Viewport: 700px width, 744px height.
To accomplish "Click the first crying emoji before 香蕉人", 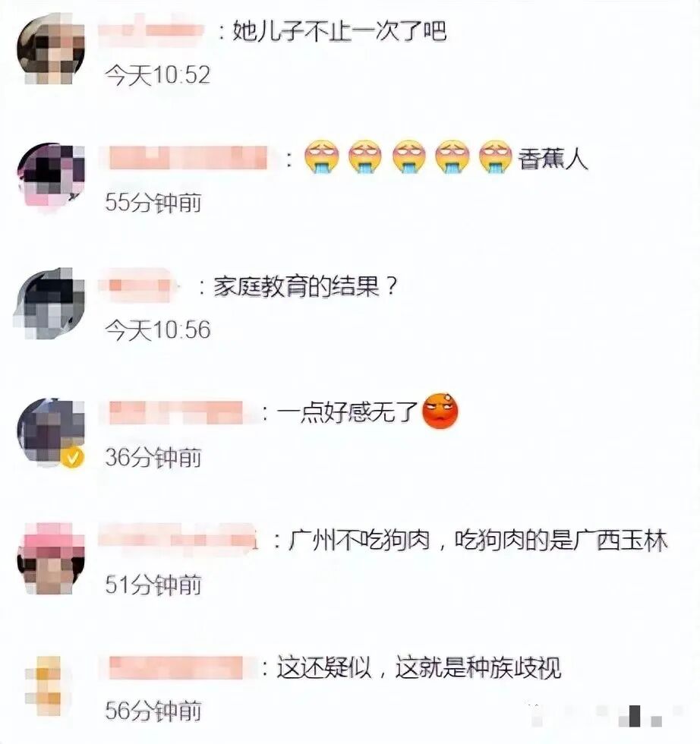I will click(322, 156).
